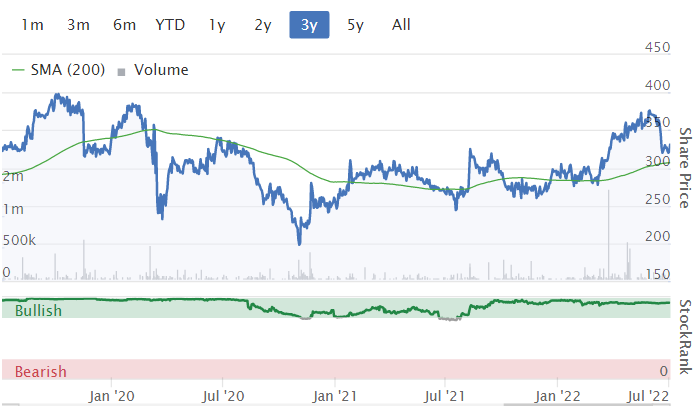Click the Bearish label in red band

41,372
